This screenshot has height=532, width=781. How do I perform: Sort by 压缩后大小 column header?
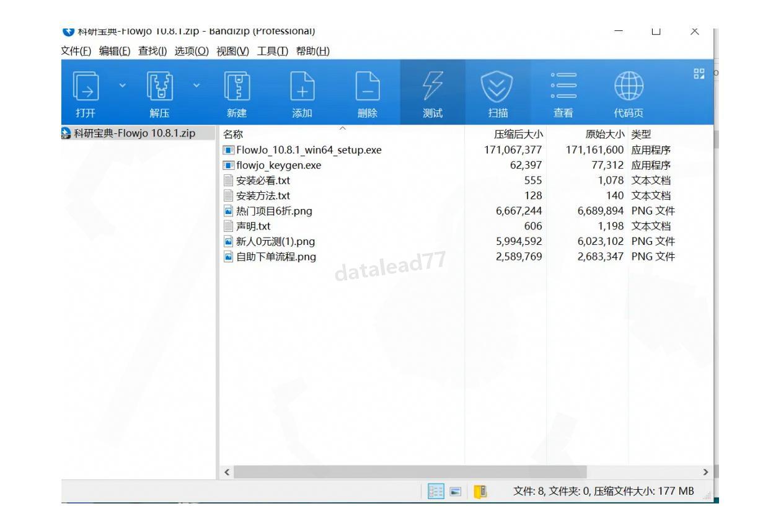(x=518, y=134)
